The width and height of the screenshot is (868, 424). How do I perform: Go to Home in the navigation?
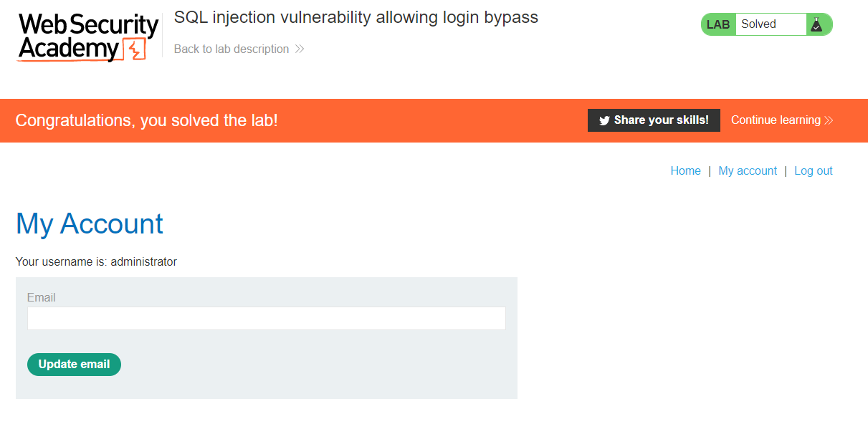tap(685, 170)
